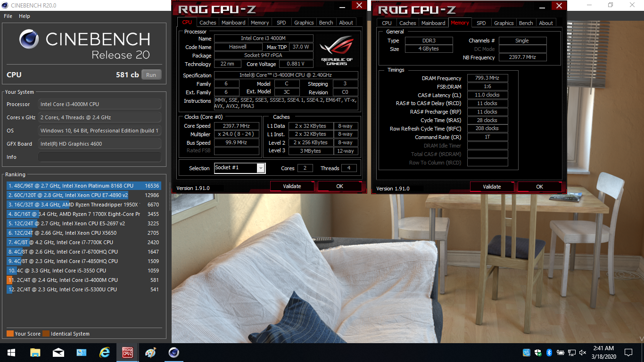
Task: Open Paint from the taskbar
Action: 150,353
